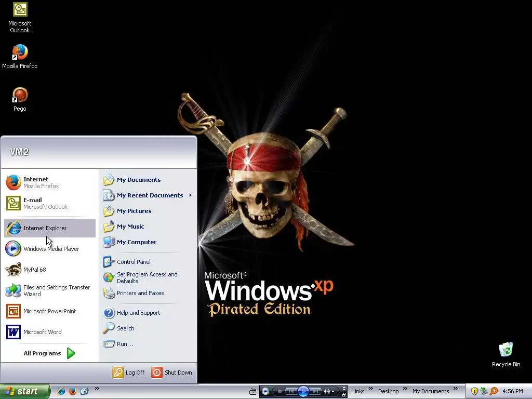Open Search from Start menu
The image size is (532, 399).
coord(148,328)
